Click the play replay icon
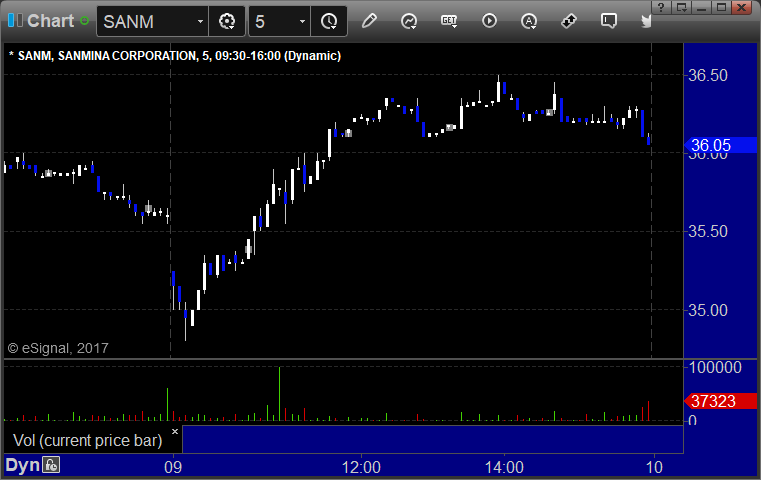 [489, 21]
